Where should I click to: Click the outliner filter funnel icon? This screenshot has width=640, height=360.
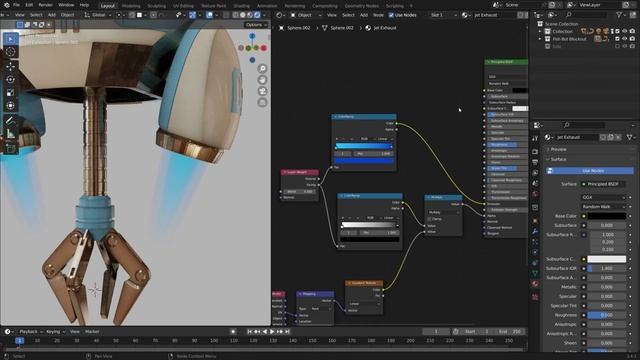[x=619, y=15]
